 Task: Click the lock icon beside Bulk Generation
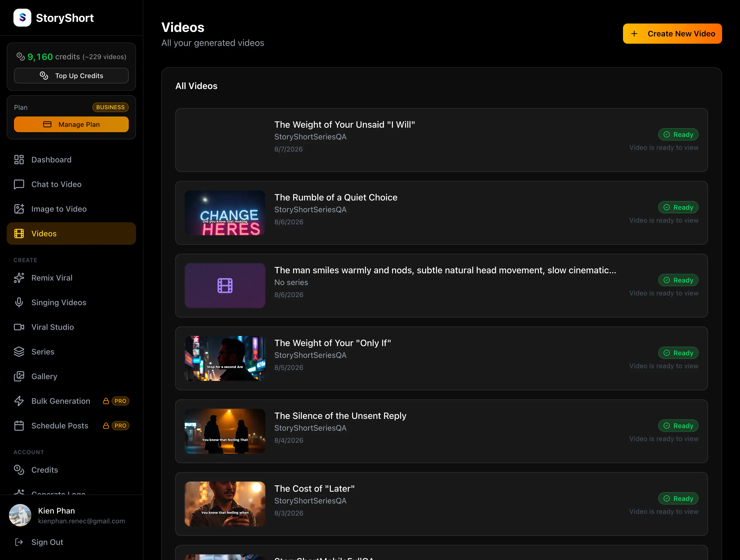pos(106,401)
